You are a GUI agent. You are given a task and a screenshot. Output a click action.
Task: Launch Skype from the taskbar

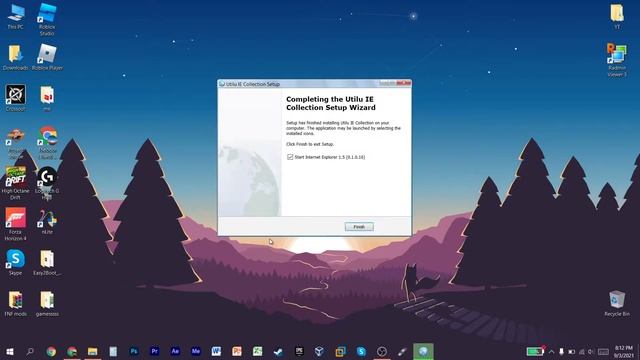pyautogui.click(x=361, y=351)
